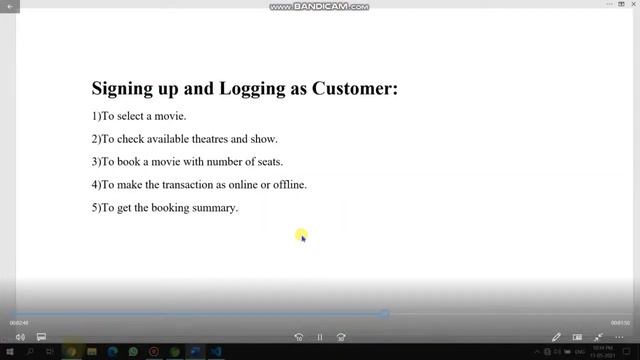Viewport: 640px width, 360px height.
Task: Click the battery icon in the system tray
Action: pos(567,352)
